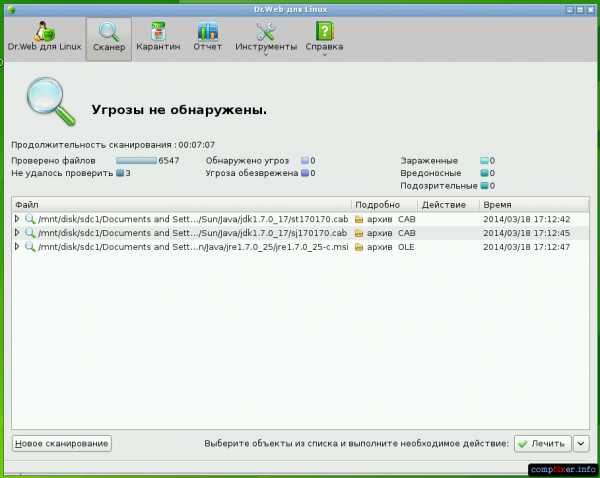Open the Отчет chart toolbar icon
The width and height of the screenshot is (600, 478).
[207, 31]
